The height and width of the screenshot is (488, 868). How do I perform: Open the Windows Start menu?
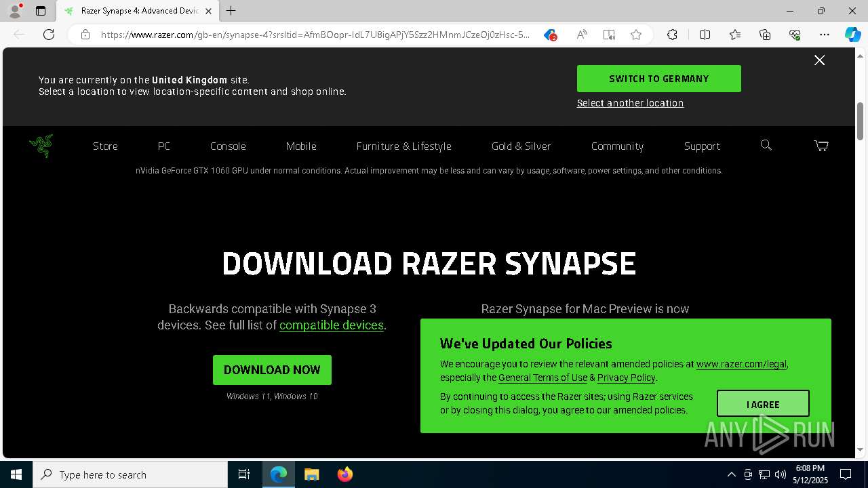[x=16, y=474]
